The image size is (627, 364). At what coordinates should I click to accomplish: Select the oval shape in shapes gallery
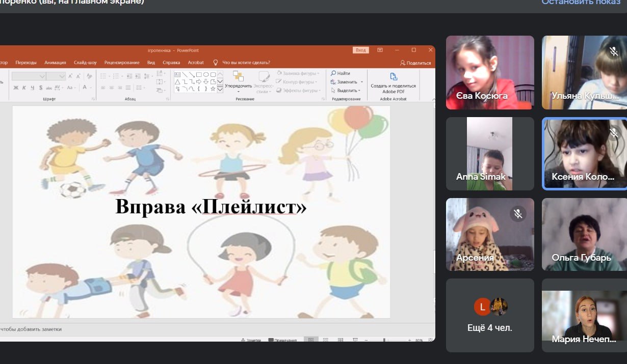[206, 74]
